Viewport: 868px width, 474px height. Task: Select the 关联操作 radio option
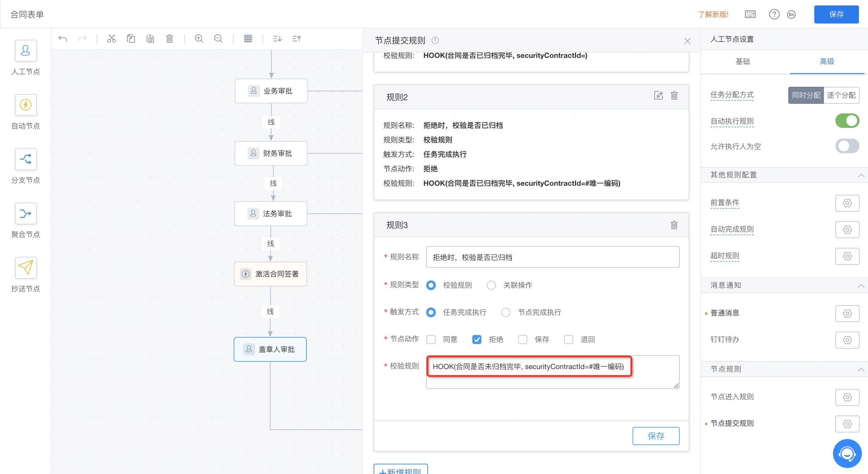(x=491, y=285)
